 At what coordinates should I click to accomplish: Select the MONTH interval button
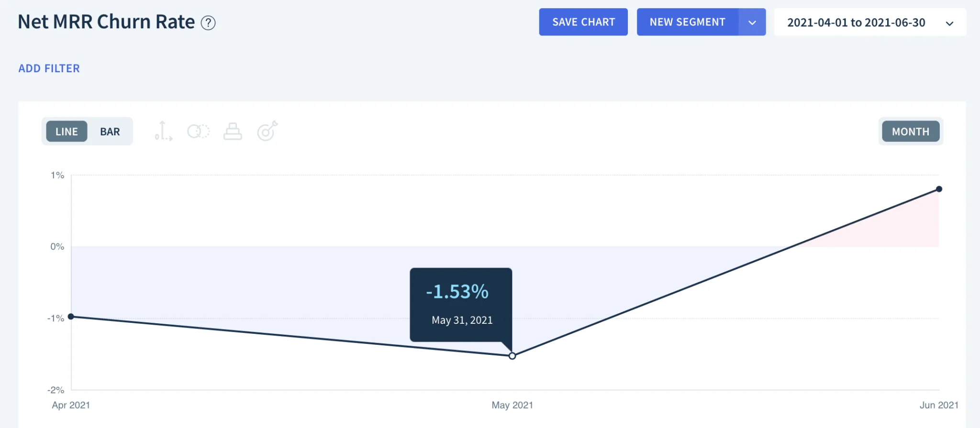tap(911, 132)
